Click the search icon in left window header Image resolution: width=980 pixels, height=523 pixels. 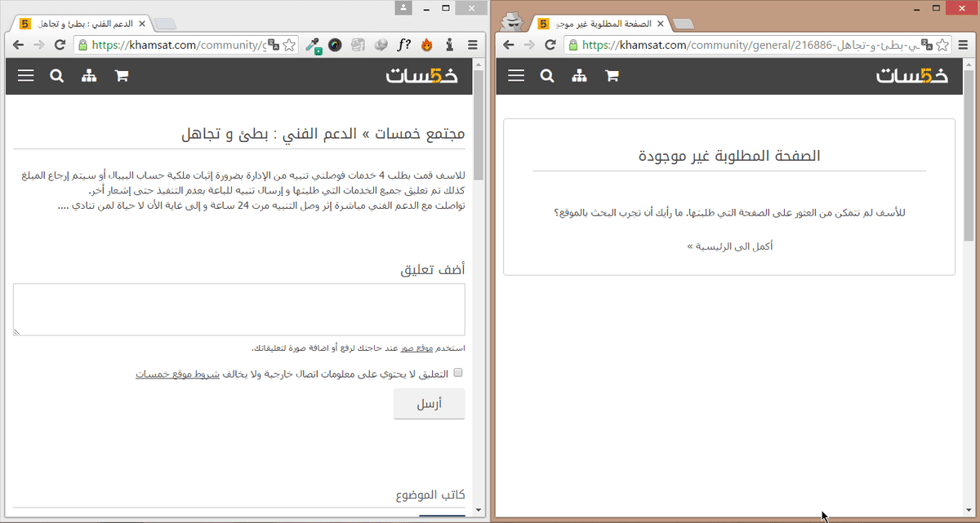coord(56,76)
